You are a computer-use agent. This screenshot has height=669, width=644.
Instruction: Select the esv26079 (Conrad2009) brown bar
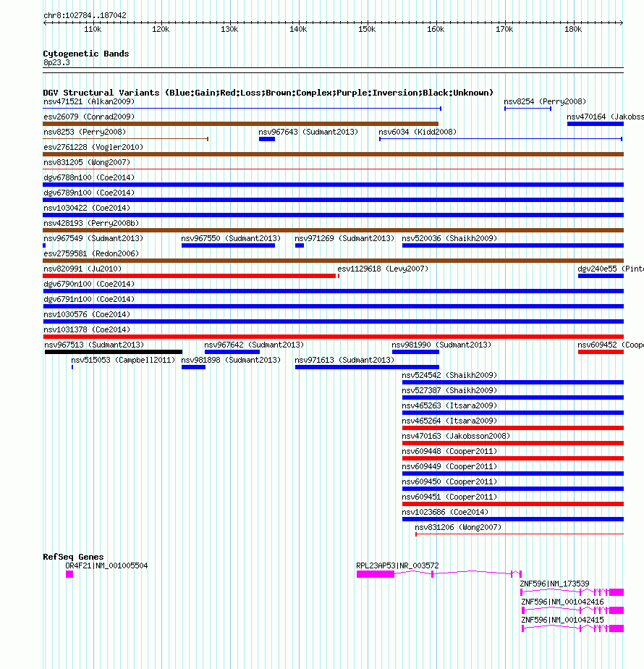tap(240, 124)
